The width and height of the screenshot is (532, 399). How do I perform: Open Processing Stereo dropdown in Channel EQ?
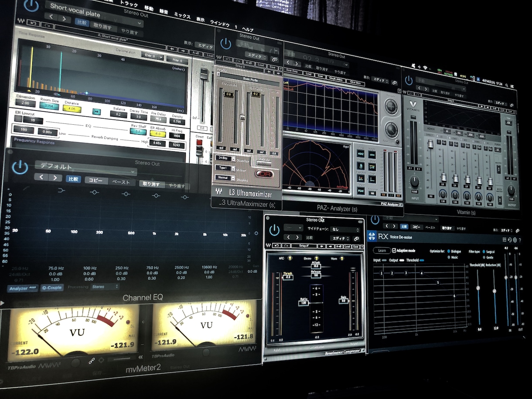(105, 287)
